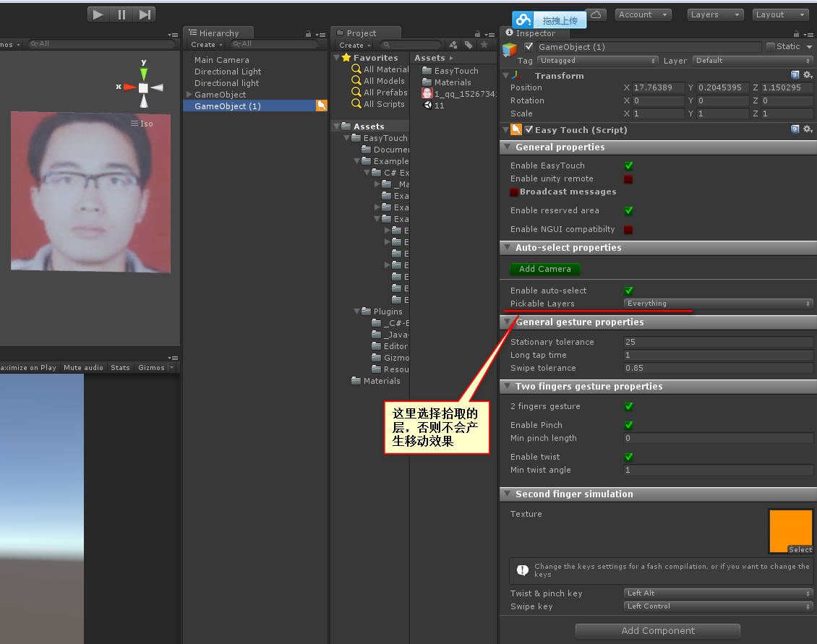The height and width of the screenshot is (644, 817).
Task: Click the Step frame button
Action: (145, 14)
